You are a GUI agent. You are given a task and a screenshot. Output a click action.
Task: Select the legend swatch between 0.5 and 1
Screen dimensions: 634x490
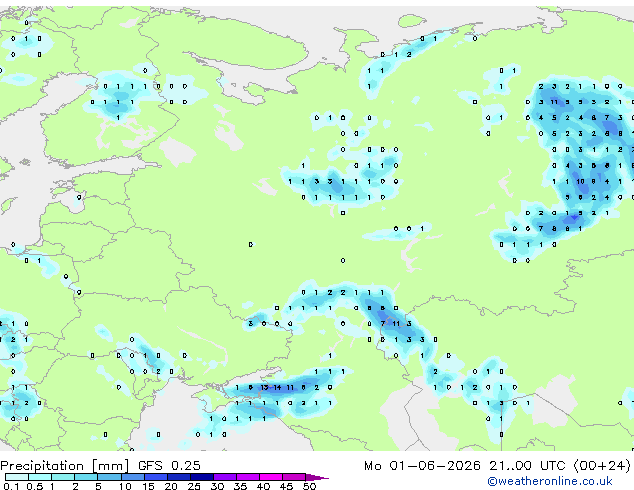point(40,477)
